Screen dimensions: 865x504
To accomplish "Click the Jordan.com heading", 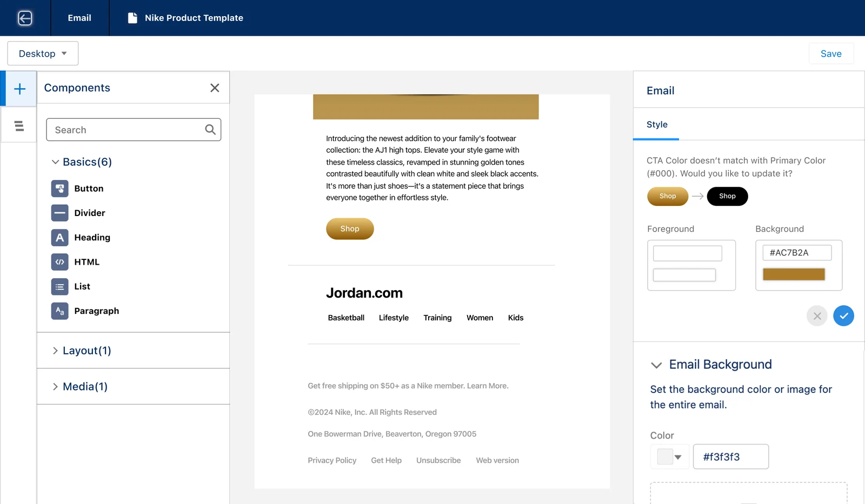I will (x=364, y=293).
